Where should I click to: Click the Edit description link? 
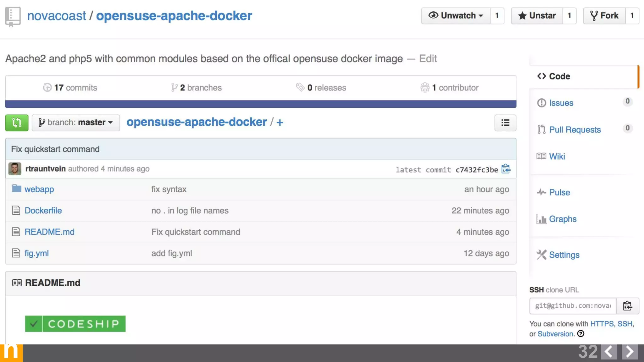pos(428,58)
